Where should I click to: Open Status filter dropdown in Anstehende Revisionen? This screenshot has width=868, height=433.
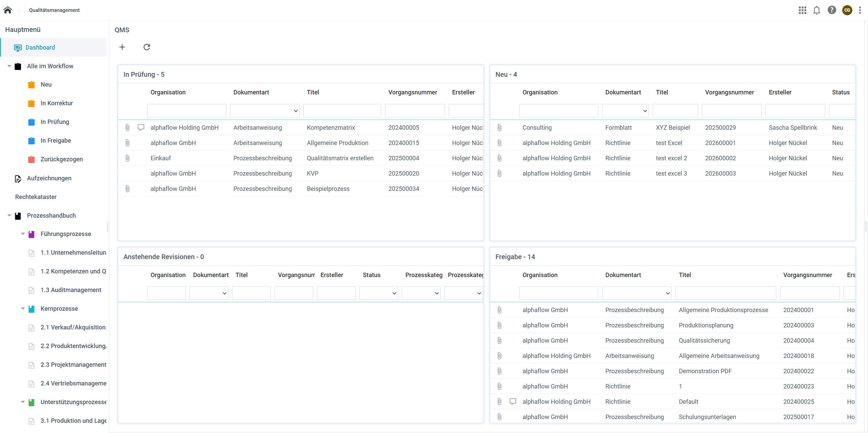378,293
